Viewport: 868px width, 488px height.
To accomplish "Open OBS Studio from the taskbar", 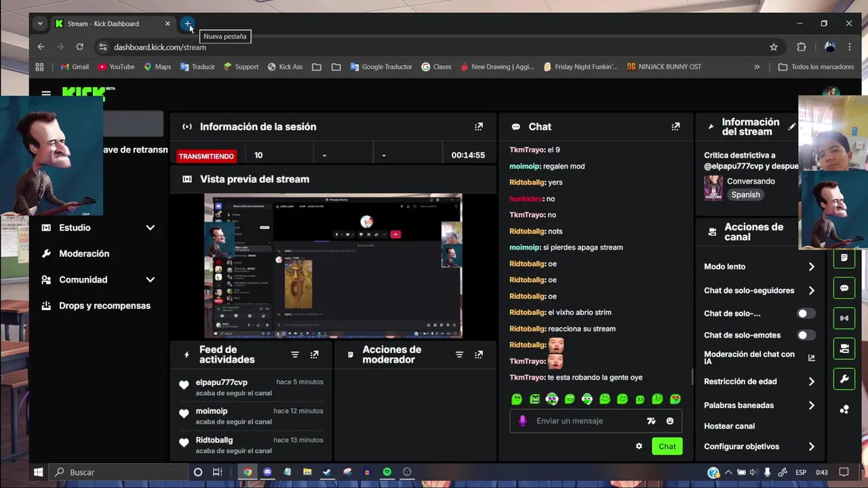I will point(407,472).
